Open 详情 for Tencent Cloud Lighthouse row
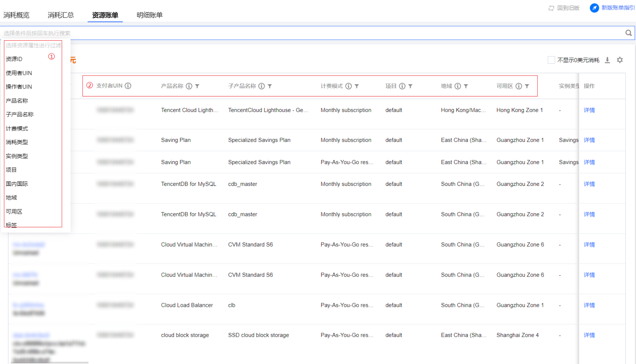The image size is (636, 364). (x=589, y=110)
